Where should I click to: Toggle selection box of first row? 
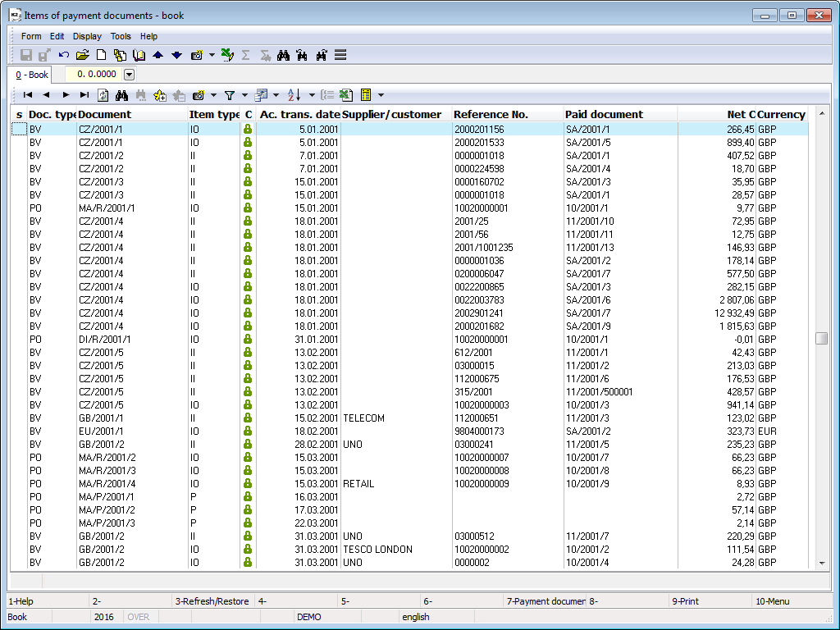(18, 129)
